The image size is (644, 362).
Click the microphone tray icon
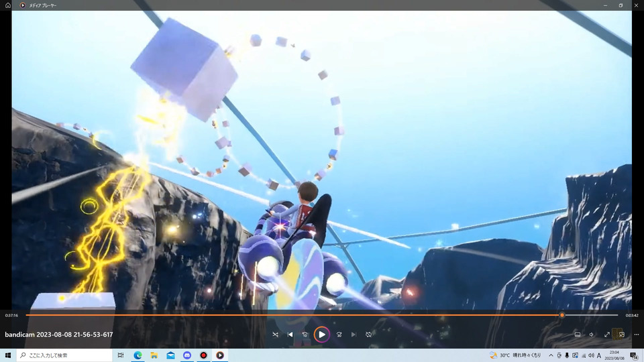coord(567,355)
